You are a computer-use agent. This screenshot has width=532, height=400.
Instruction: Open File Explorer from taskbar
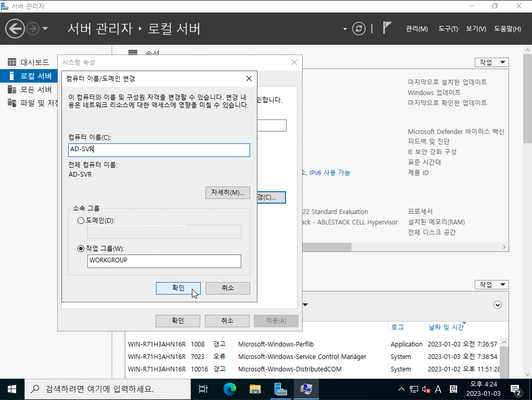point(255,389)
